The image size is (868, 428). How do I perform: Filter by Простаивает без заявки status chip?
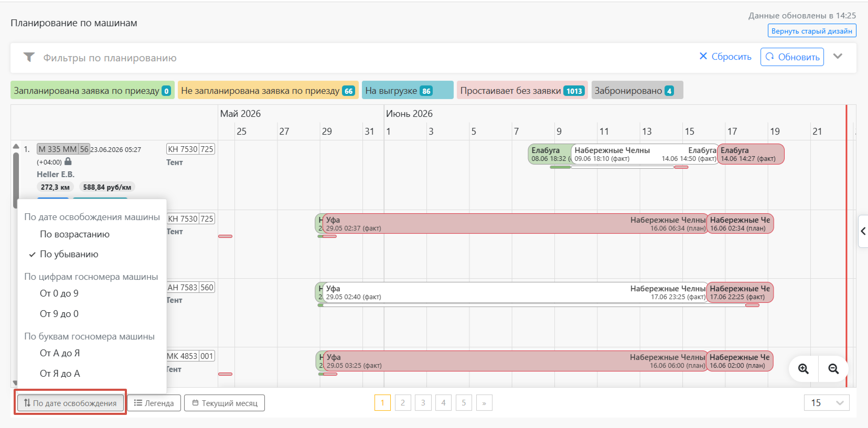point(522,90)
